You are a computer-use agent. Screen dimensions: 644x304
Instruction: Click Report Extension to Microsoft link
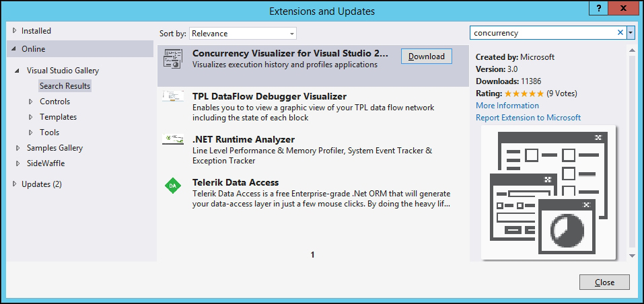(528, 118)
